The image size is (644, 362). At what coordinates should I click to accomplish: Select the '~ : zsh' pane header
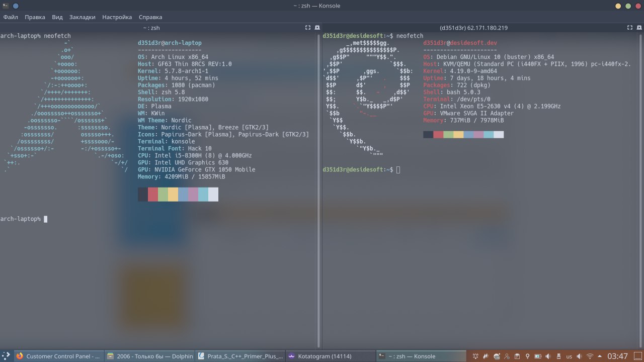tap(151, 28)
